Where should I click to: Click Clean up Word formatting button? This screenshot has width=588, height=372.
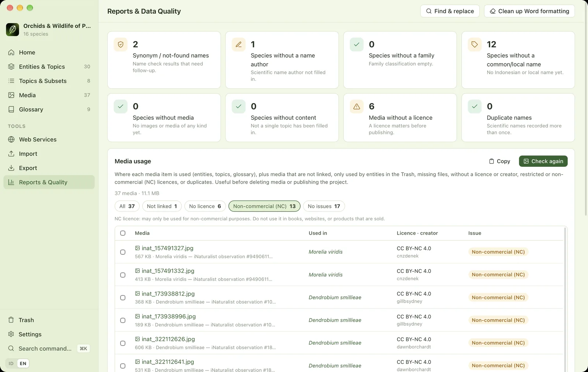coord(530,11)
